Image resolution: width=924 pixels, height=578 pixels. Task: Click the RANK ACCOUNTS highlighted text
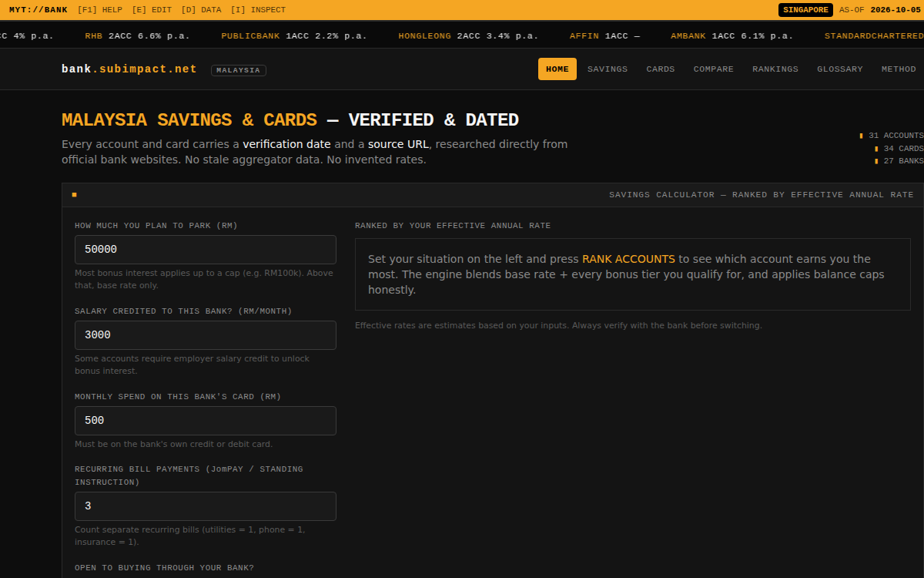(x=628, y=259)
